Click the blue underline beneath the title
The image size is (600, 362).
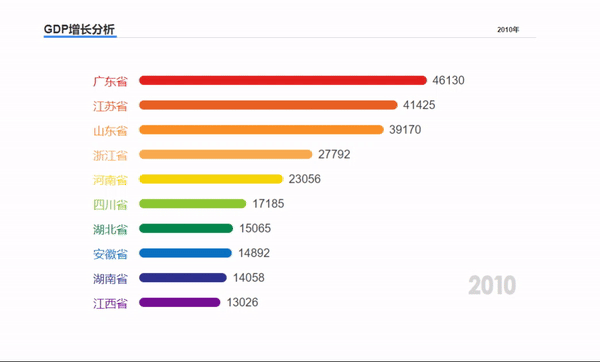point(80,37)
